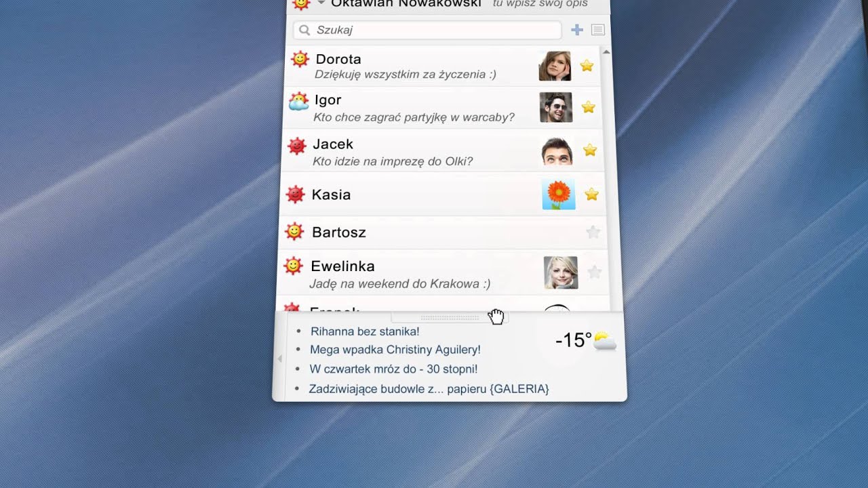Click the weather cloud-sun icon
The image size is (868, 488).
pyautogui.click(x=605, y=342)
